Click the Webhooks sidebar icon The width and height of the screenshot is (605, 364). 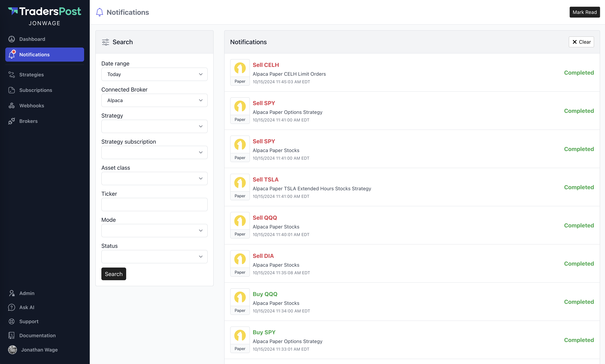[x=11, y=105]
